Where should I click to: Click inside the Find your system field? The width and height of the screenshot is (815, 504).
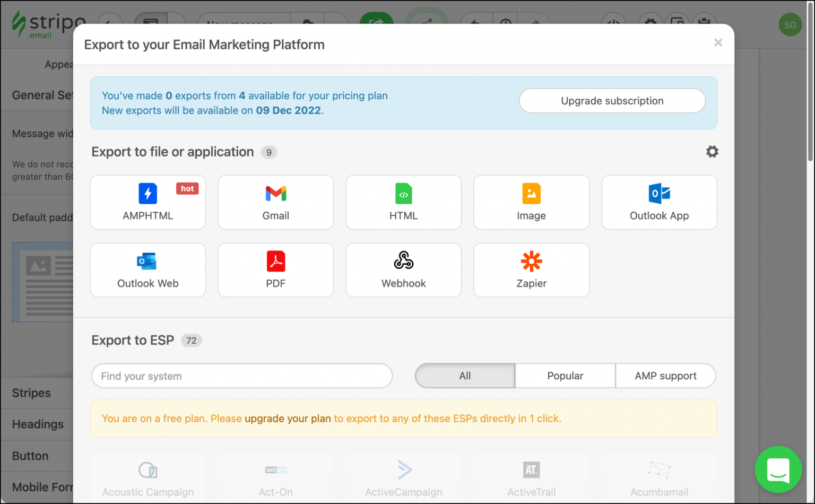point(241,376)
